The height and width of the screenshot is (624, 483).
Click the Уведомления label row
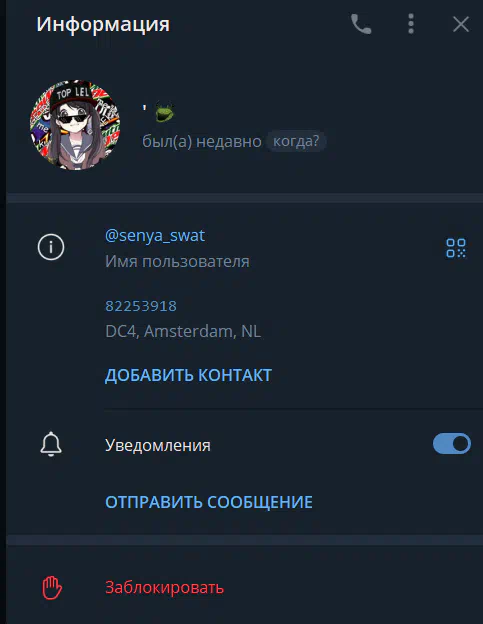(x=244, y=444)
